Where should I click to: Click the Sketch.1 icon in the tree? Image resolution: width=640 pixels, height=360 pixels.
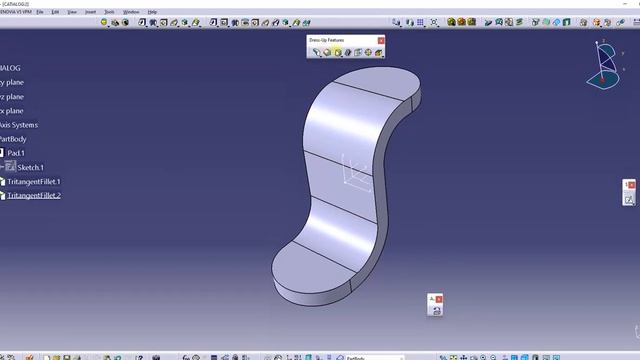10,167
